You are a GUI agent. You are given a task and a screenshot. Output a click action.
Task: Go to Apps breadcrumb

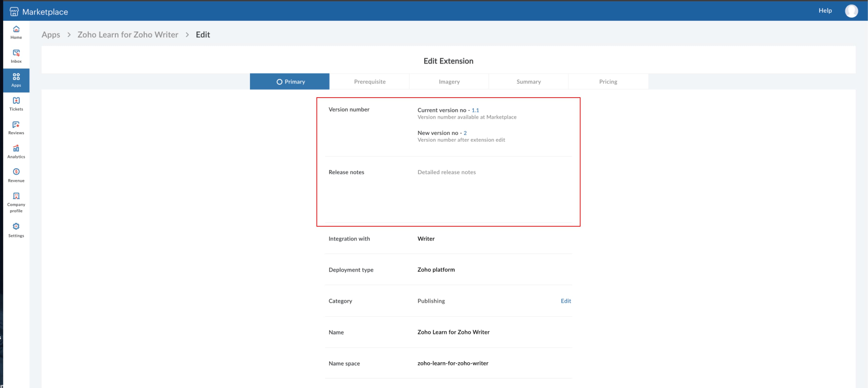tap(51, 35)
